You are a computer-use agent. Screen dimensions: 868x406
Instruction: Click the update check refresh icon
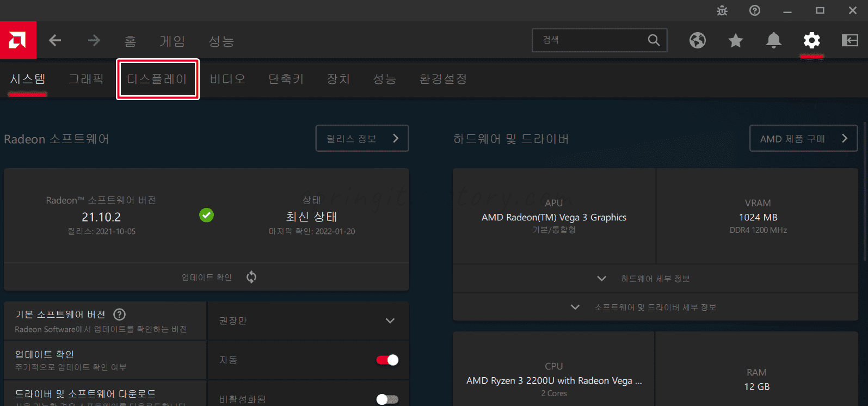[251, 277]
